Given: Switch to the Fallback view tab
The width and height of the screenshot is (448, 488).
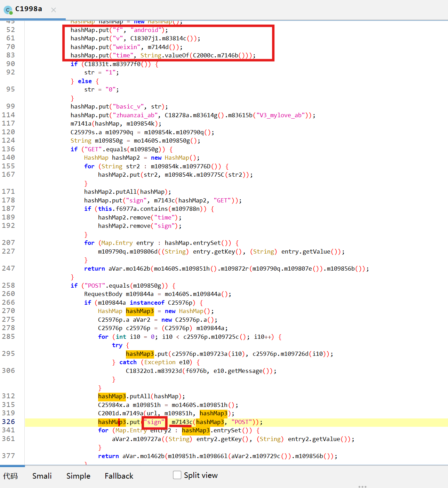Looking at the screenshot, I should (x=119, y=476).
